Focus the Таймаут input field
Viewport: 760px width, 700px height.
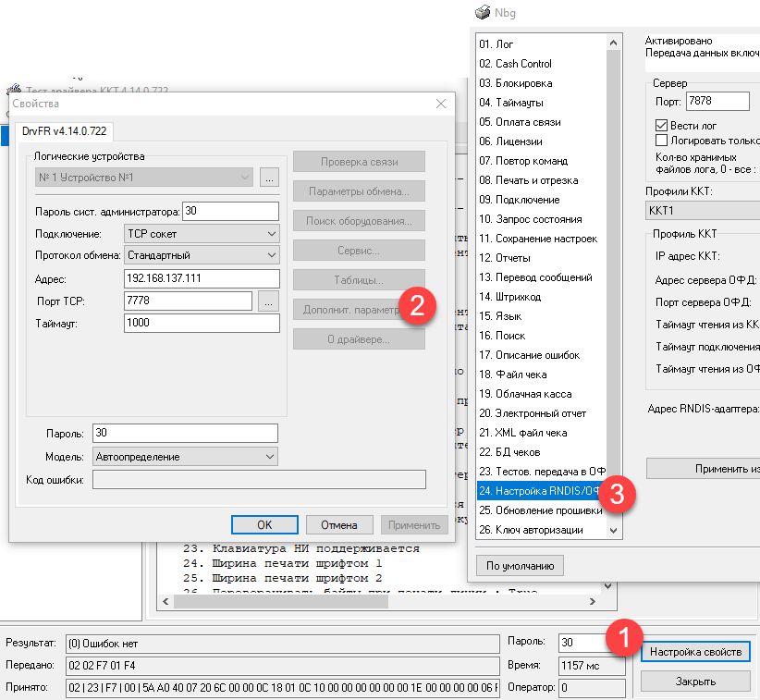coord(201,323)
